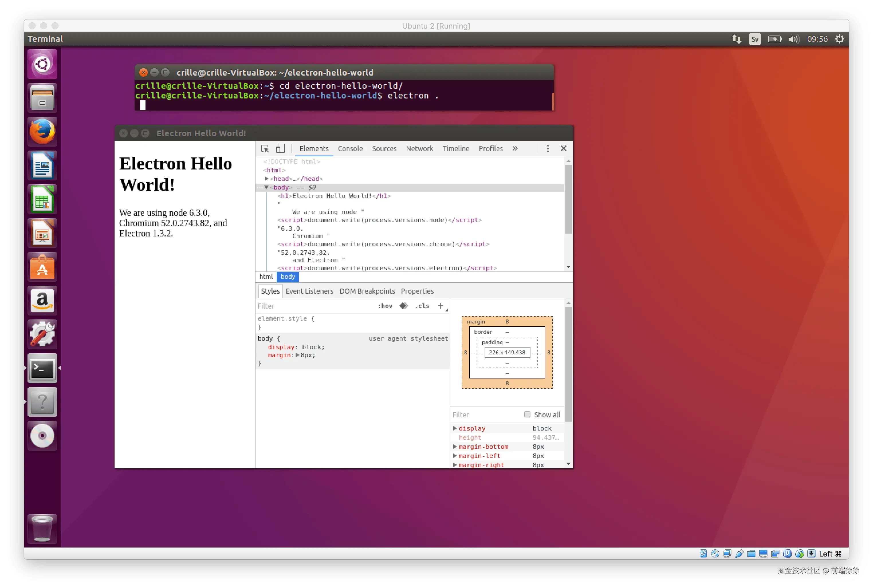Toggle .cls element classes panel
873x588 pixels.
tap(422, 306)
